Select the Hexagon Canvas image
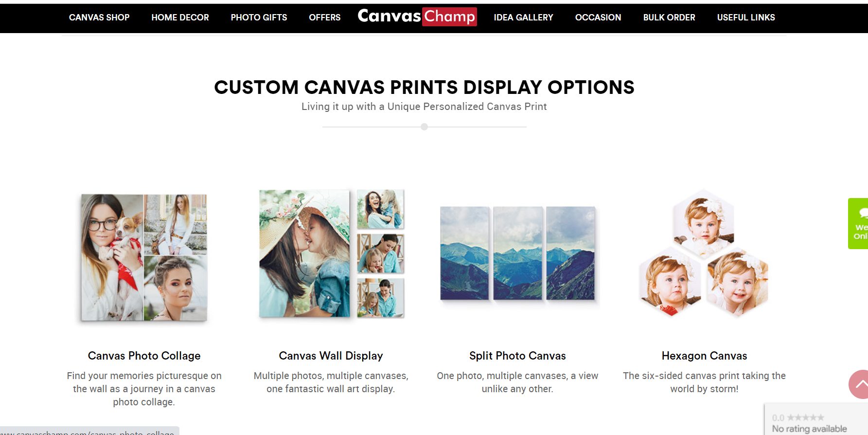Screen dimensions: 868x435 point(704,254)
